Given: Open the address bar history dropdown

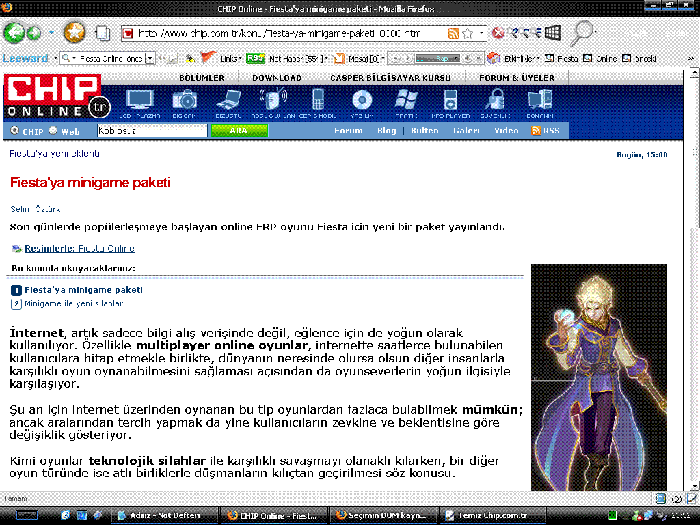Looking at the screenshot, I should [x=481, y=33].
